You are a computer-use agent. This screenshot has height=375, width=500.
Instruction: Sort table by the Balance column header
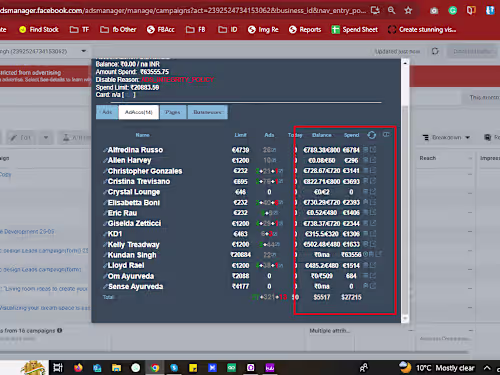pos(322,135)
